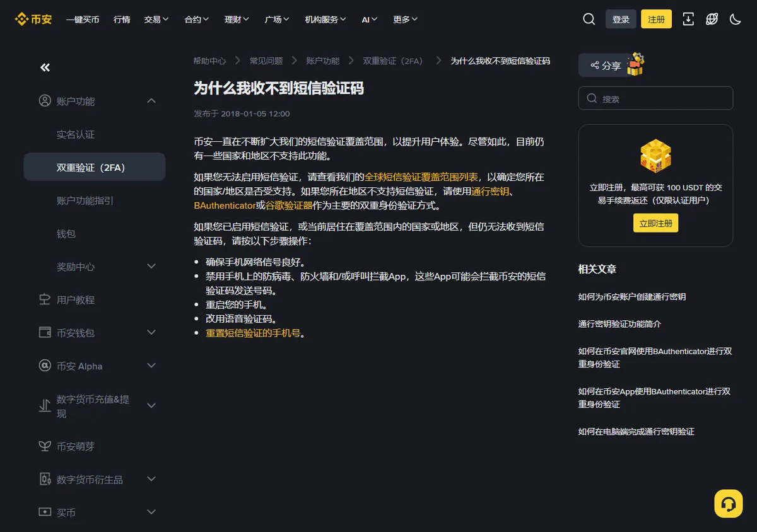This screenshot has height=532, width=757.
Task: Click the 币安萌芽 sprout icon
Action: (45, 446)
